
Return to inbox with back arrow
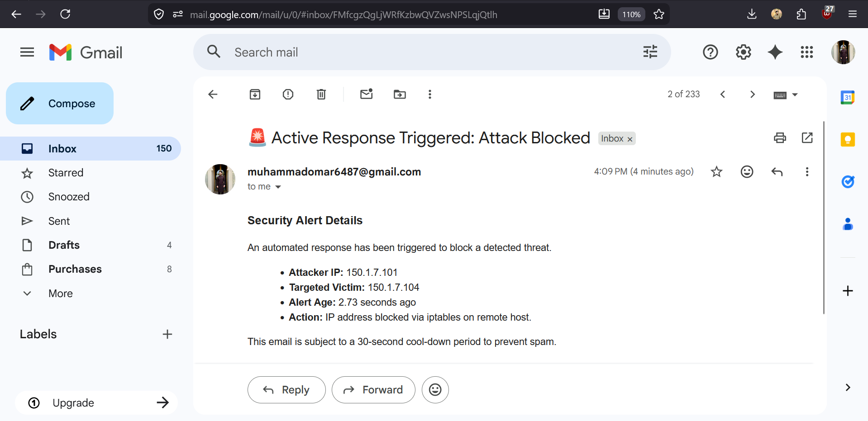(213, 94)
